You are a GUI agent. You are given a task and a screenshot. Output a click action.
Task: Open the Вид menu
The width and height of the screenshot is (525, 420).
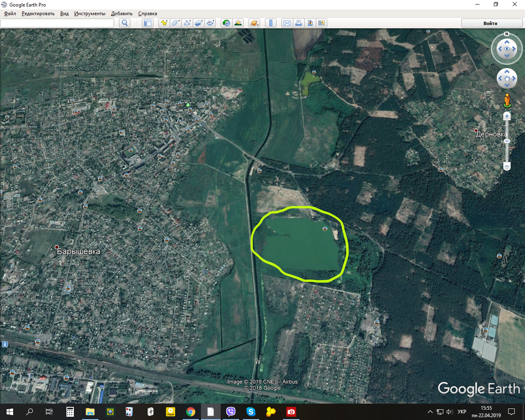click(64, 14)
